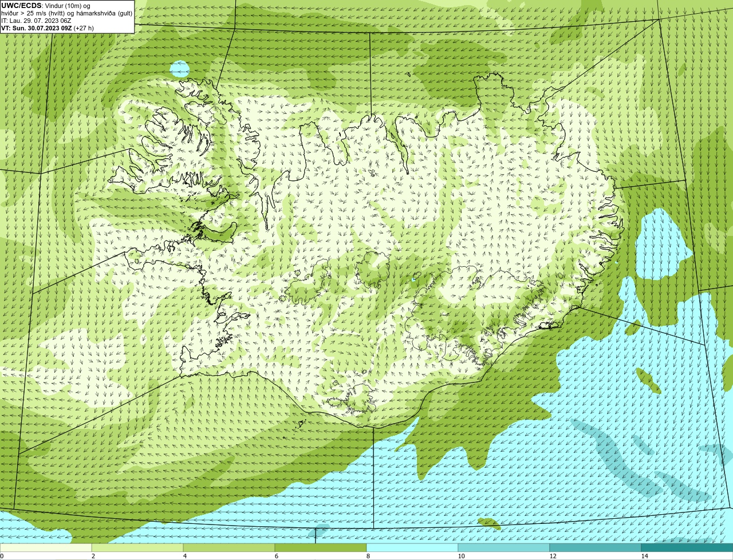Click the scale label '12'
This screenshot has width=733, height=560.
[x=553, y=556]
